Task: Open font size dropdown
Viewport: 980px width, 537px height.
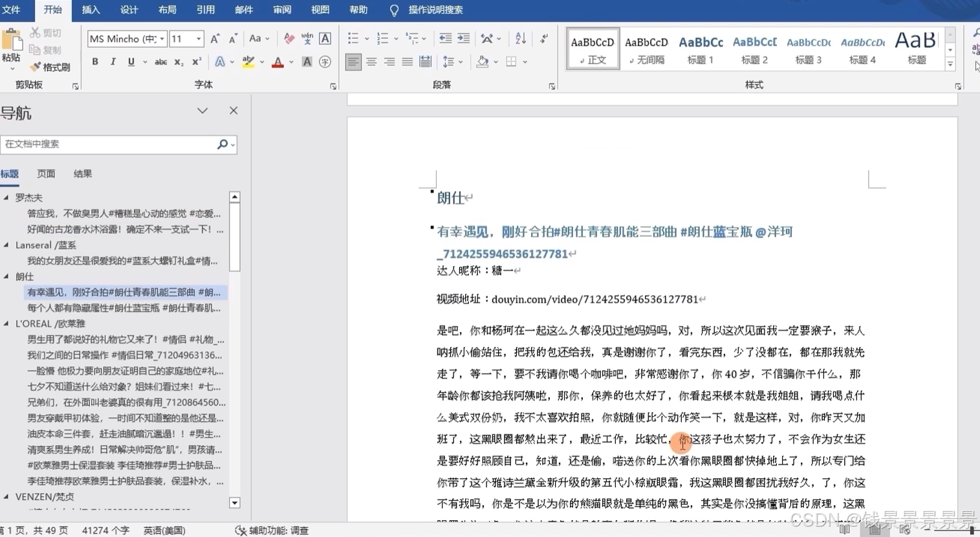Action: 199,39
